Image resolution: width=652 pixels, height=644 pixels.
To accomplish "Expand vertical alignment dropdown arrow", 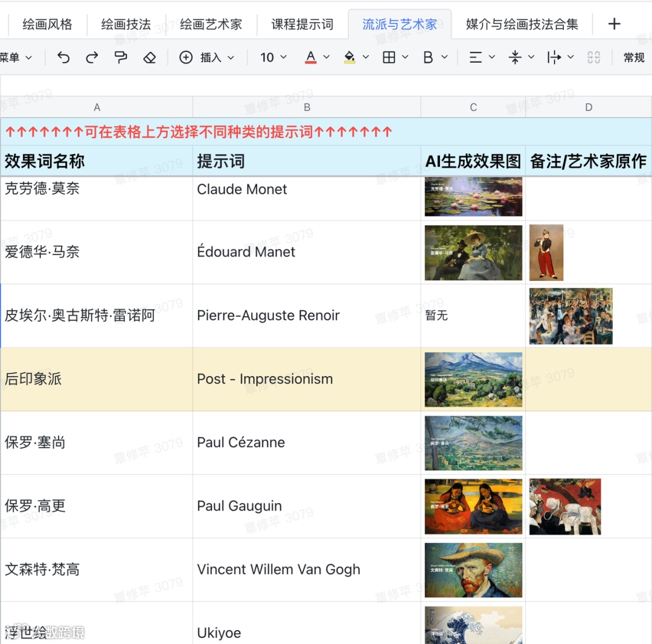I will point(531,57).
